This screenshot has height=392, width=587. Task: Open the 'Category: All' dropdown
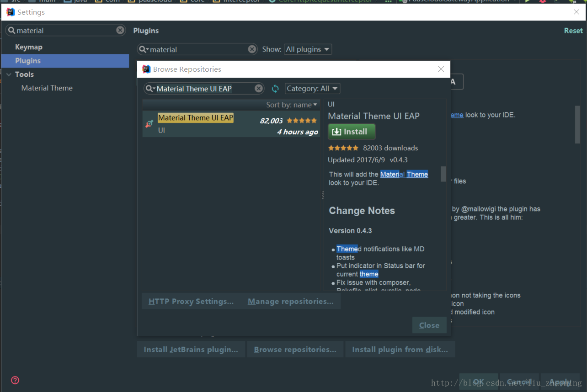pos(313,89)
